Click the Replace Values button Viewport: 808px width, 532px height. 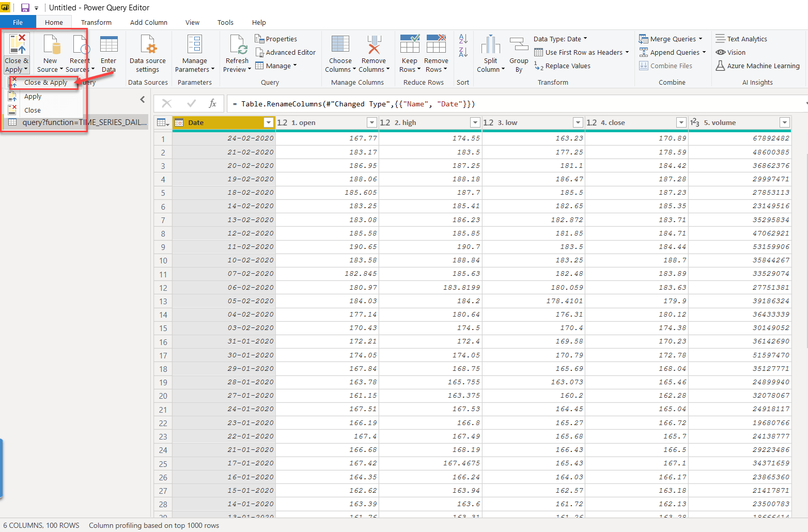click(567, 66)
